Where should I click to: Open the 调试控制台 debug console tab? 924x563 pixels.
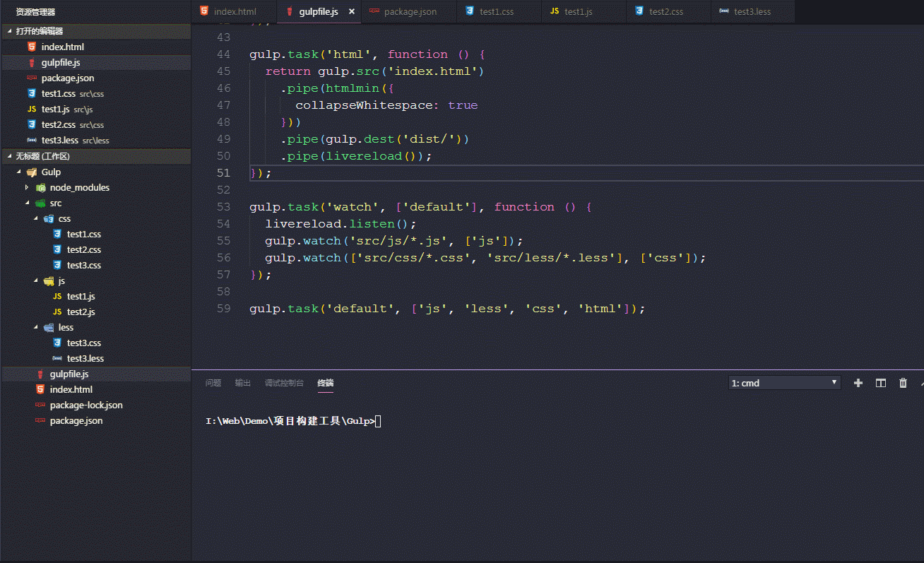pos(284,383)
